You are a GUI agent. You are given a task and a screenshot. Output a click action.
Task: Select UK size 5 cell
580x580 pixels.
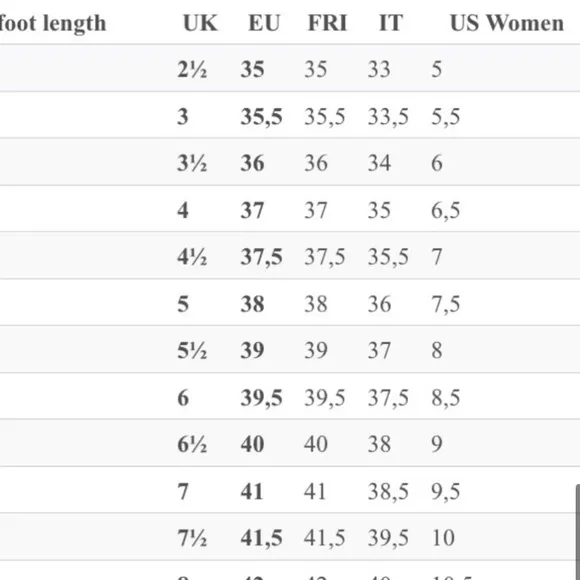pos(183,304)
